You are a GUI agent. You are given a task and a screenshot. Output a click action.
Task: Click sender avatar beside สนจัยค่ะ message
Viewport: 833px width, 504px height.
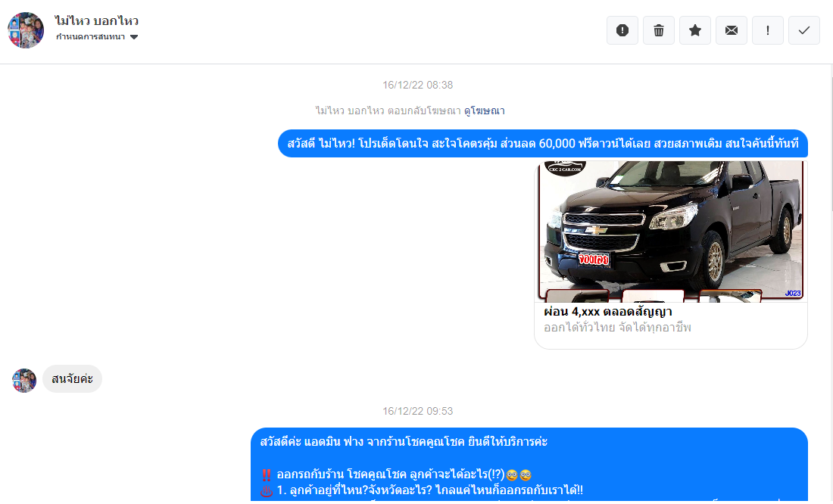[x=24, y=381]
